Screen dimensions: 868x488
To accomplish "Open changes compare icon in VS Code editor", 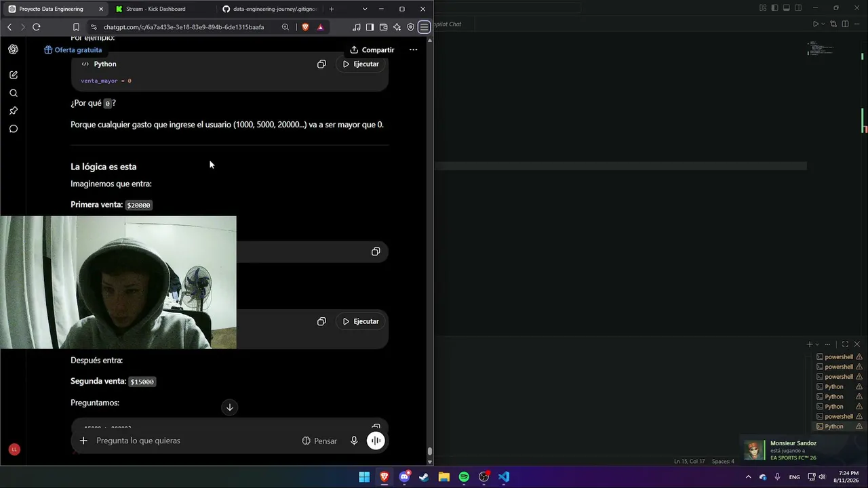I will [x=833, y=24].
